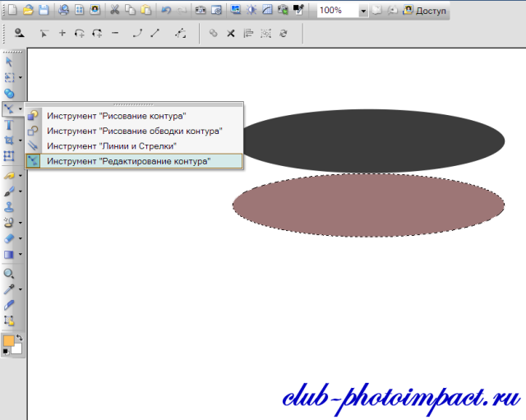Select the Stamp tool
The height and width of the screenshot is (420, 526).
click(x=9, y=207)
